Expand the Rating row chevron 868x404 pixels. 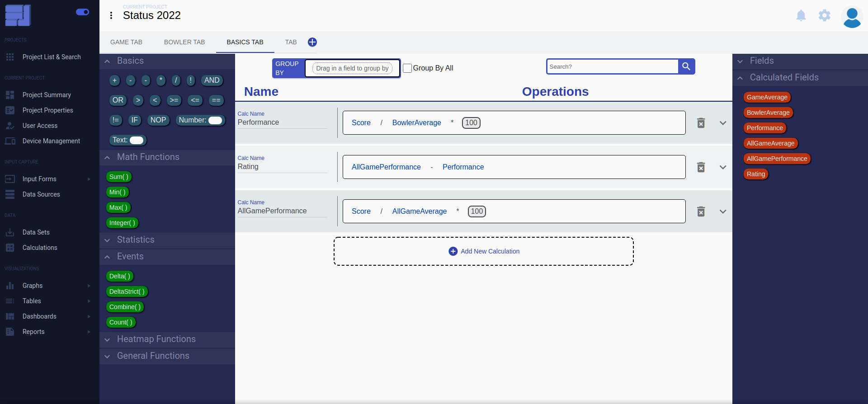point(723,167)
